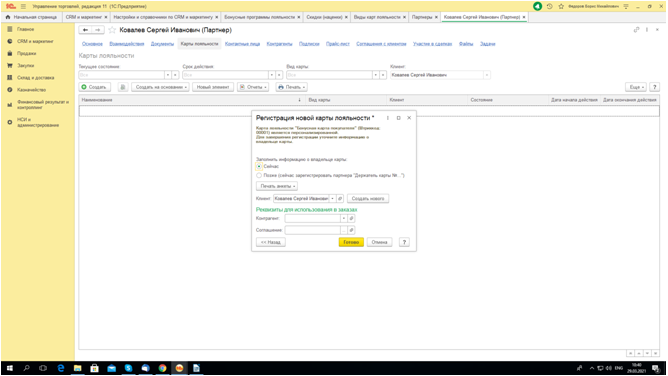The width and height of the screenshot is (668, 376).
Task: Expand the Контрагент dropdown arrow in dialog
Action: (344, 218)
